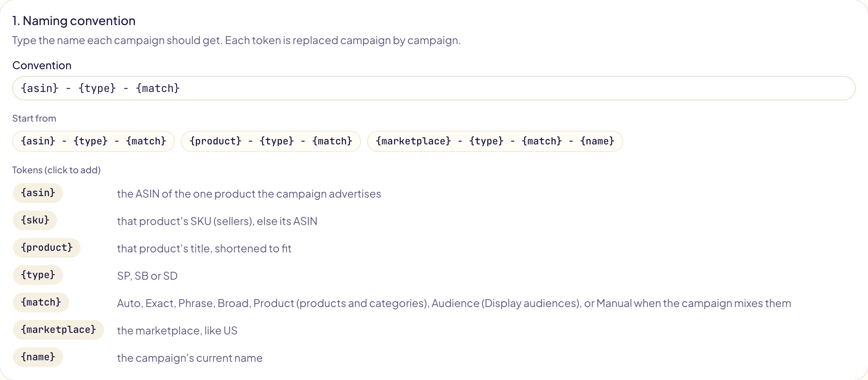This screenshot has width=868, height=380.
Task: Click the "Auto, Exact, Phrase, Broad" match description
Action: (454, 303)
